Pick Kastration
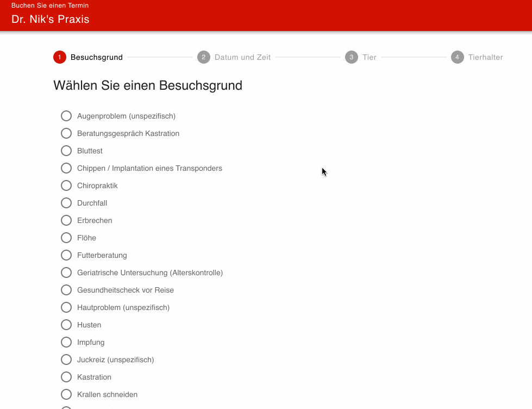Image resolution: width=532 pixels, height=409 pixels. pos(66,377)
